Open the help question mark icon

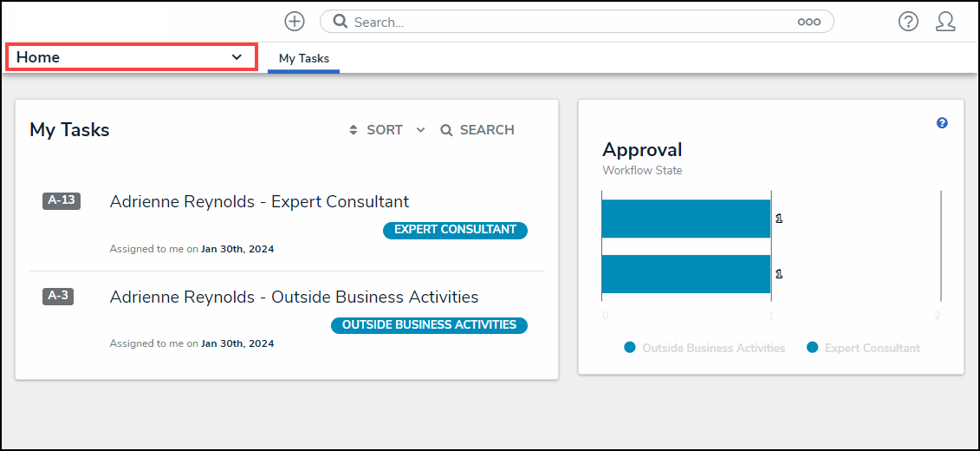[x=908, y=22]
